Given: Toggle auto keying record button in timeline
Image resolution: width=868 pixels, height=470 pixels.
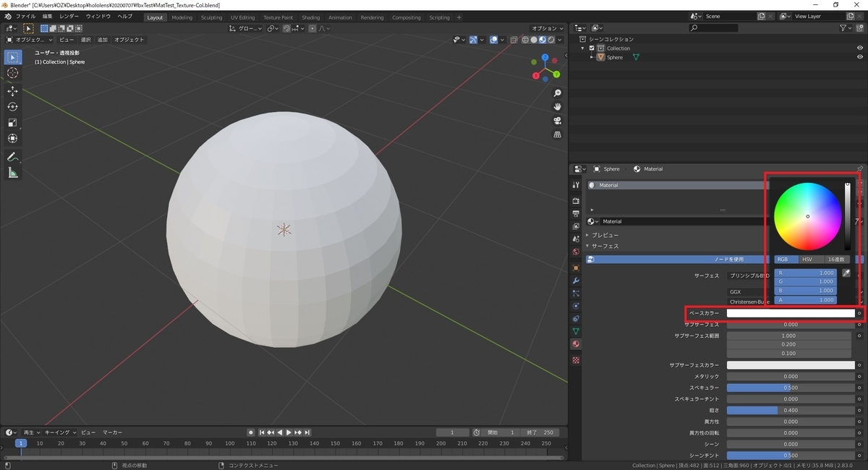Looking at the screenshot, I should (251, 432).
